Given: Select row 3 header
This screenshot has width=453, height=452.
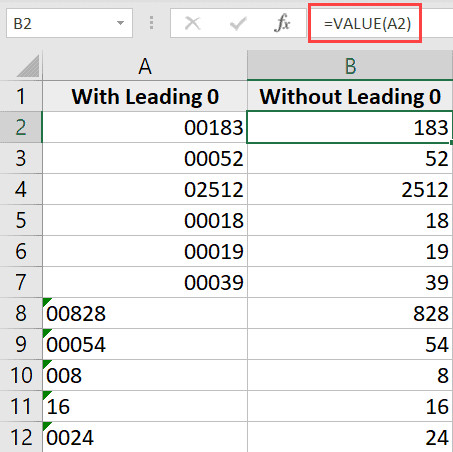Looking at the screenshot, I should click(x=21, y=158).
